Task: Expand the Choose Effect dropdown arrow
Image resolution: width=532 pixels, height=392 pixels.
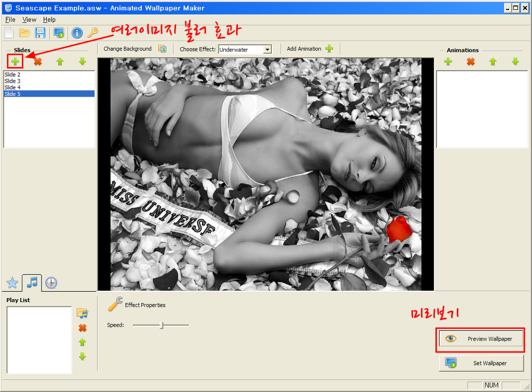Action: pos(268,49)
